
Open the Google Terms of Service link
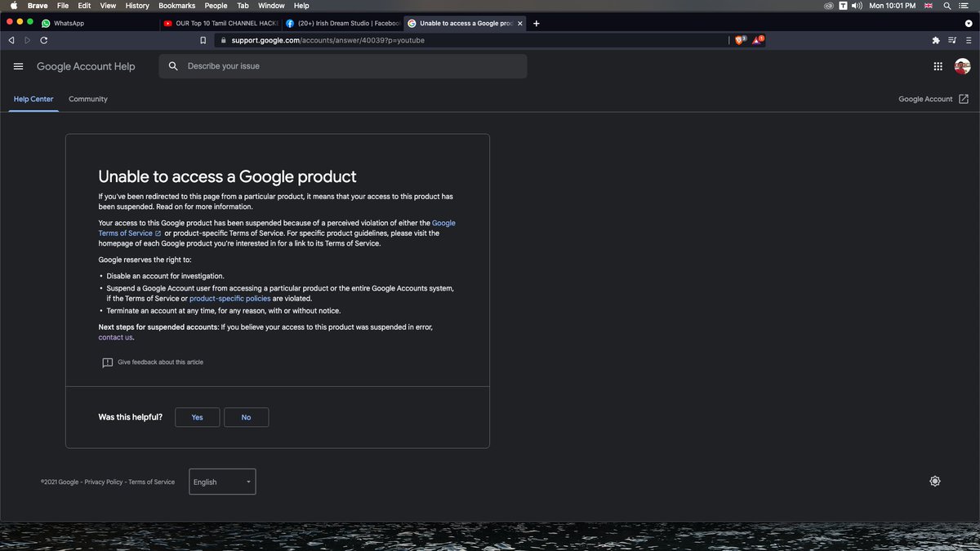click(277, 228)
